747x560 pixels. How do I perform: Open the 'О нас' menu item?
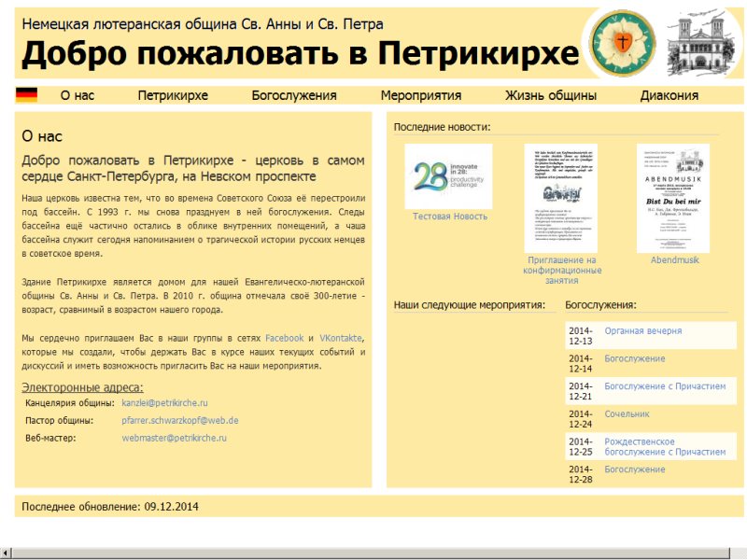[77, 95]
